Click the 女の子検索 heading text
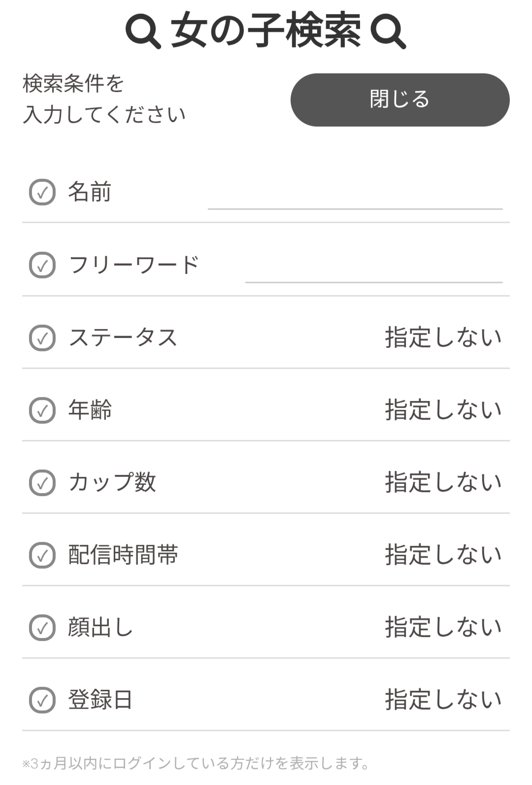The width and height of the screenshot is (532, 785). [266, 31]
